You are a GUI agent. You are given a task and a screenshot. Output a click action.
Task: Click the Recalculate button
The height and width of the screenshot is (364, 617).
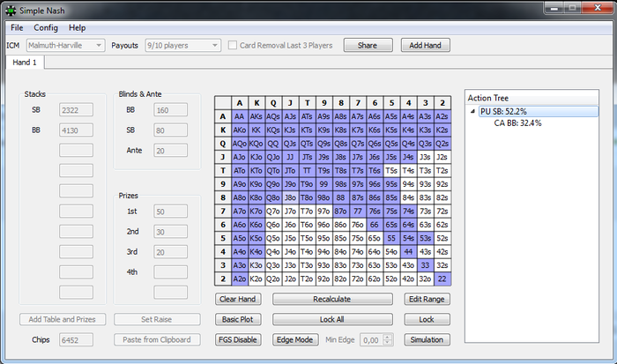tap(332, 299)
